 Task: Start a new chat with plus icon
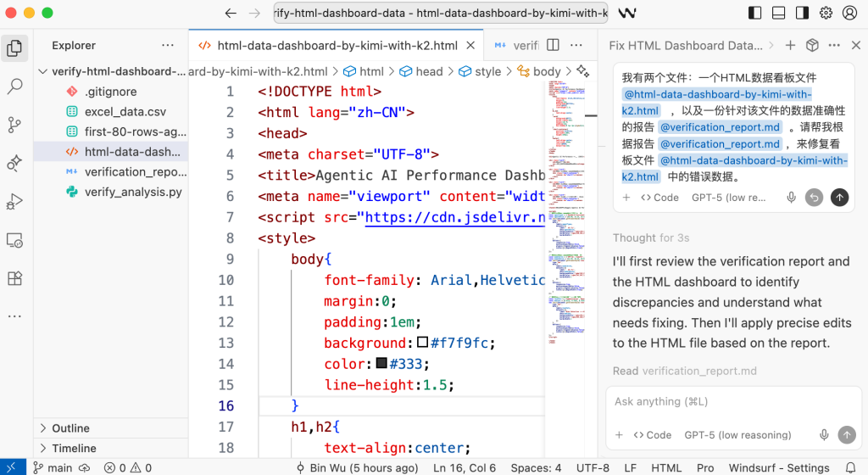tap(790, 45)
